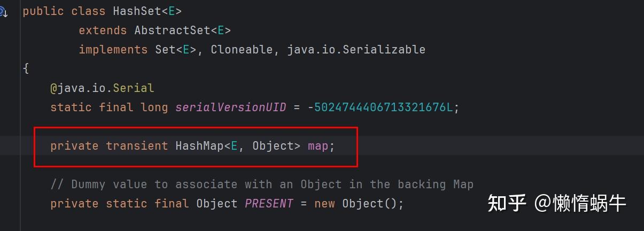Click the @java.io.Serial annotation
The width and height of the screenshot is (644, 231).
[102, 88]
